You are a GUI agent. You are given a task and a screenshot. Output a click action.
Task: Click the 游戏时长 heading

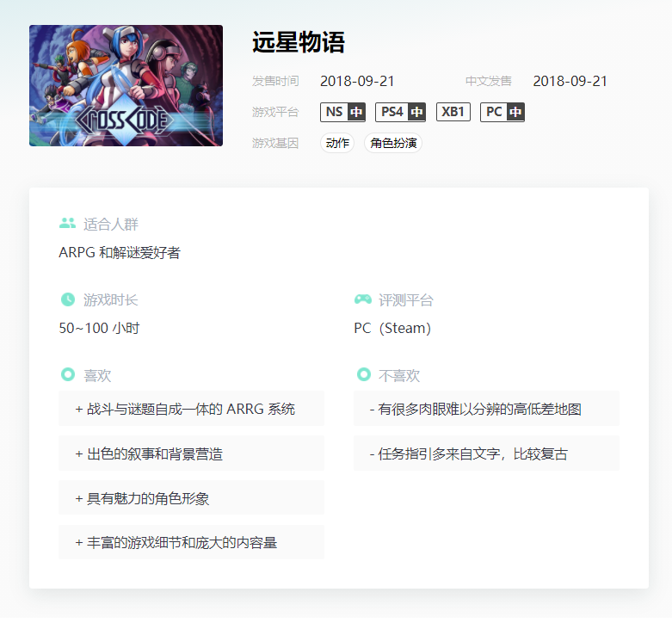tap(111, 300)
